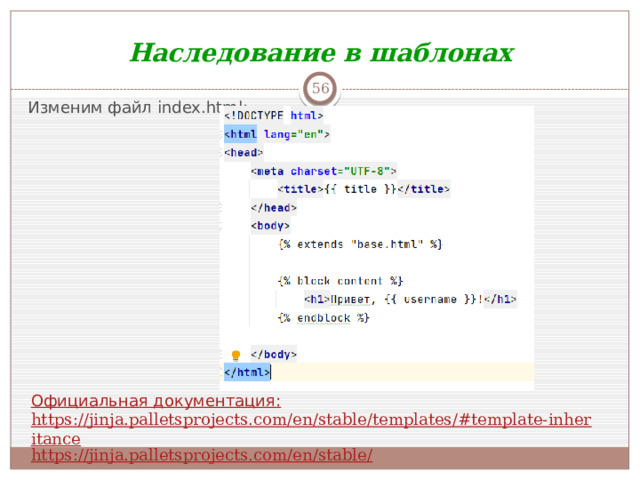This screenshot has height=480, width=640.
Task: Click the closing '</body>' tag line
Action: pos(273,354)
